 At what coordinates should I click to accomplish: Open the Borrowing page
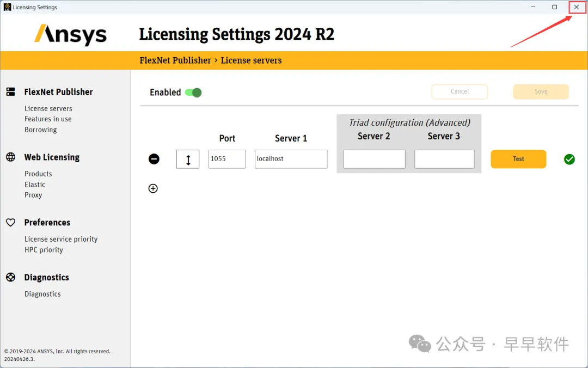coord(40,130)
